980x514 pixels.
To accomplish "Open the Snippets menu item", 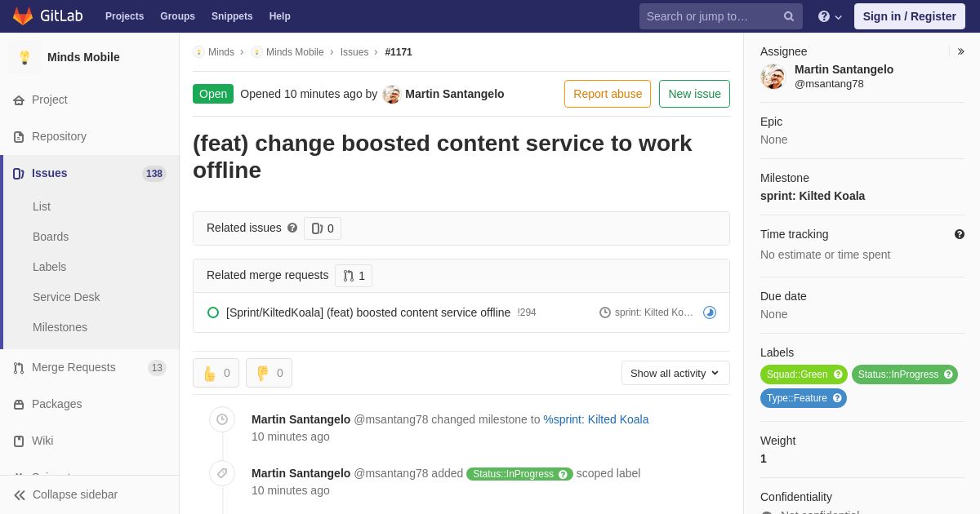I will point(232,16).
